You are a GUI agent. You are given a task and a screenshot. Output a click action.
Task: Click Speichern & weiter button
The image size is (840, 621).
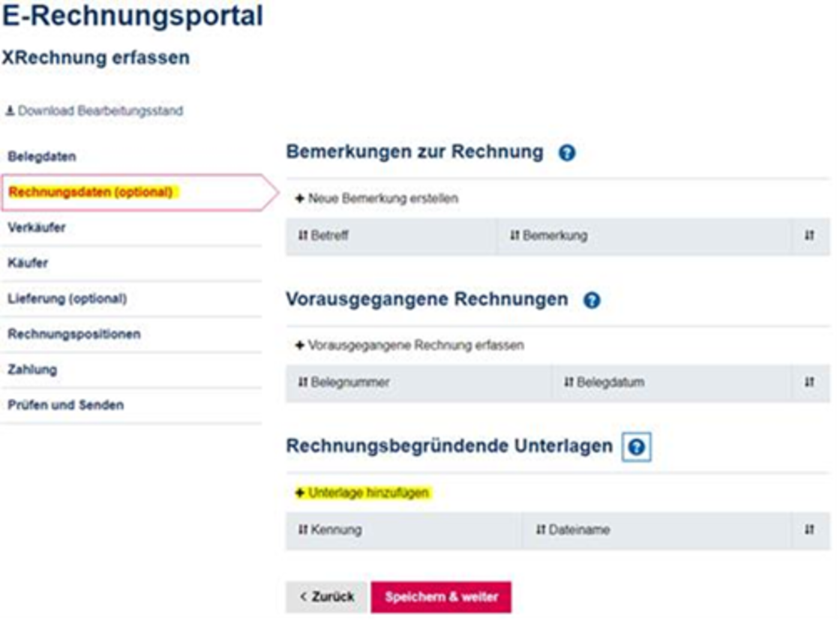tap(441, 597)
